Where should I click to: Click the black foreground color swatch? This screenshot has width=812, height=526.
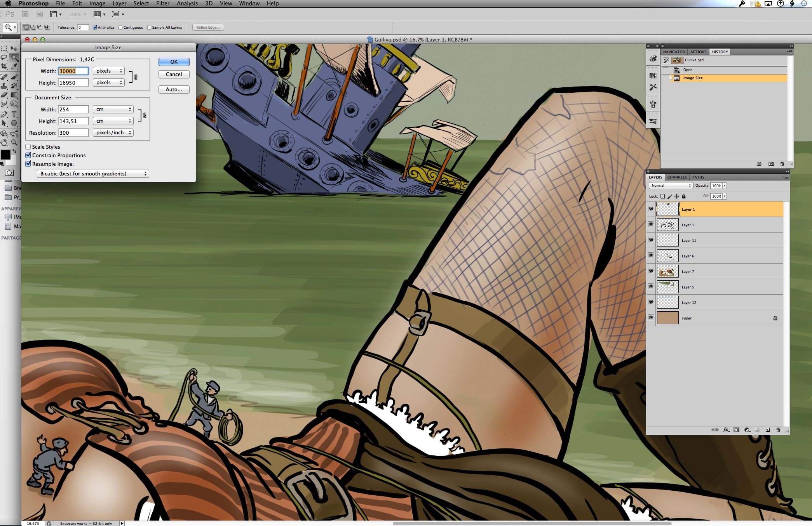[x=5, y=155]
